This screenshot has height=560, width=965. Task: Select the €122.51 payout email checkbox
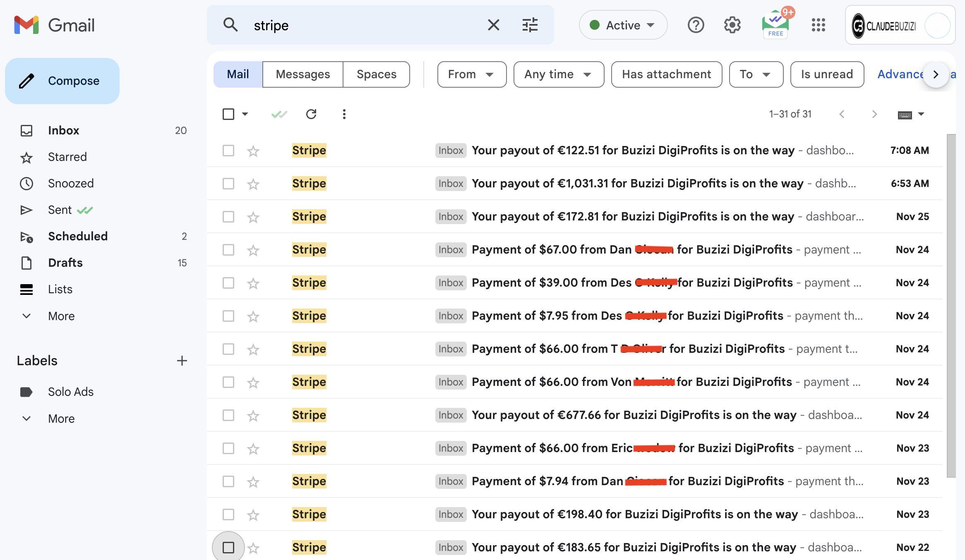[x=228, y=151]
